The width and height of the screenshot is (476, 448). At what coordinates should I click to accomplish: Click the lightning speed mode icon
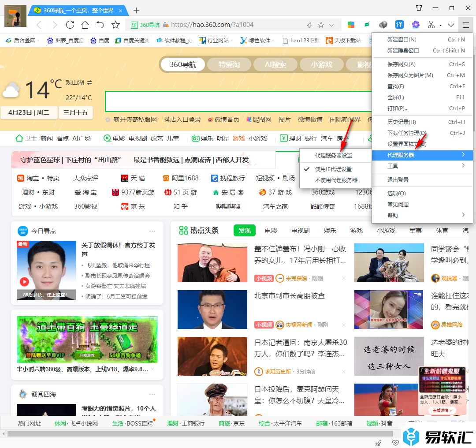tap(309, 25)
